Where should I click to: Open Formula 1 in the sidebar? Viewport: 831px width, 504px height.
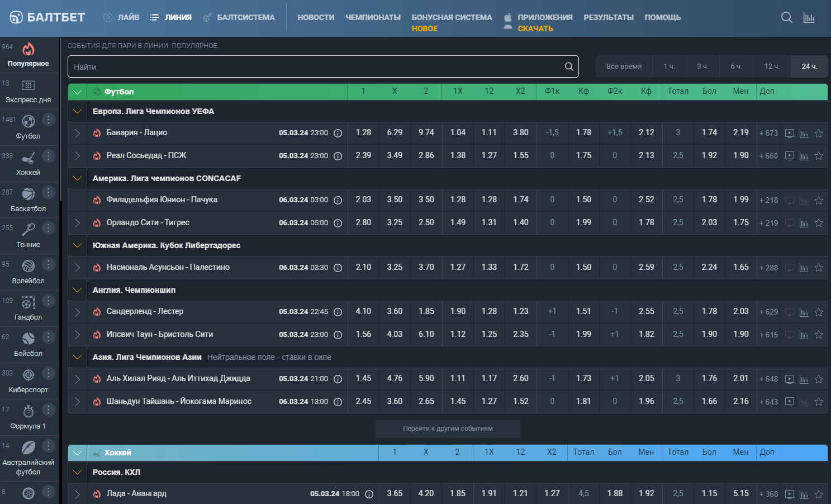point(28,417)
